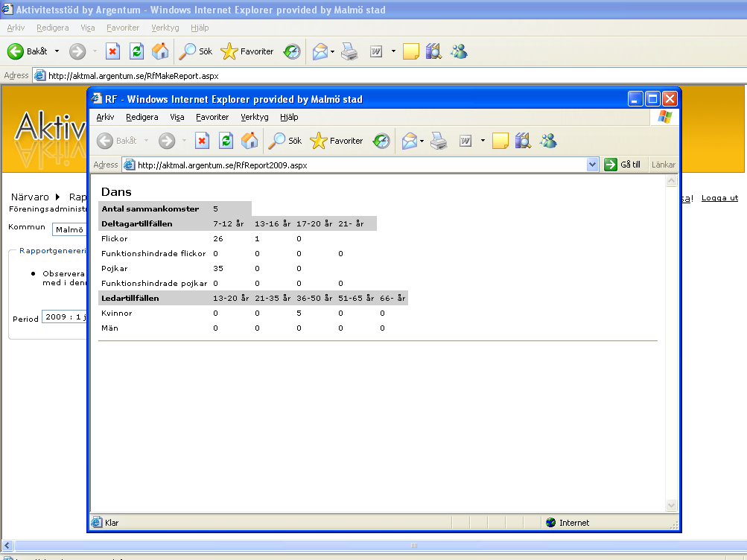Click the yellow note icon in the Aktivitetsstöd window
The image size is (747, 560).
point(410,51)
